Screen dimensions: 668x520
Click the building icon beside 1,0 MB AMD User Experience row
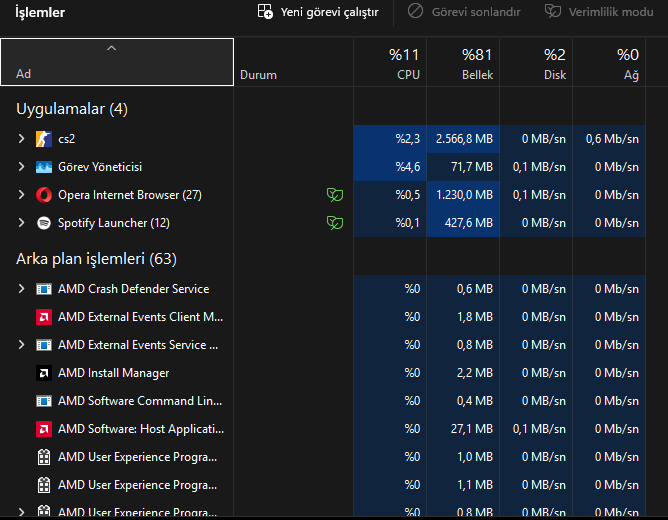[x=44, y=457]
